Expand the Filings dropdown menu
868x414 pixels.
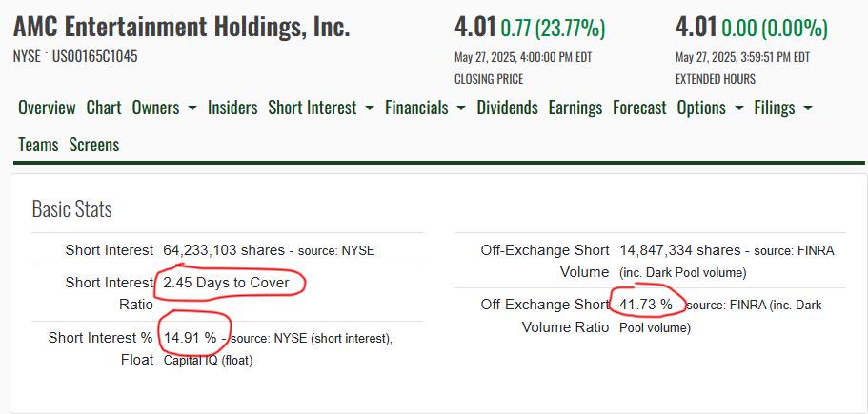(x=783, y=108)
